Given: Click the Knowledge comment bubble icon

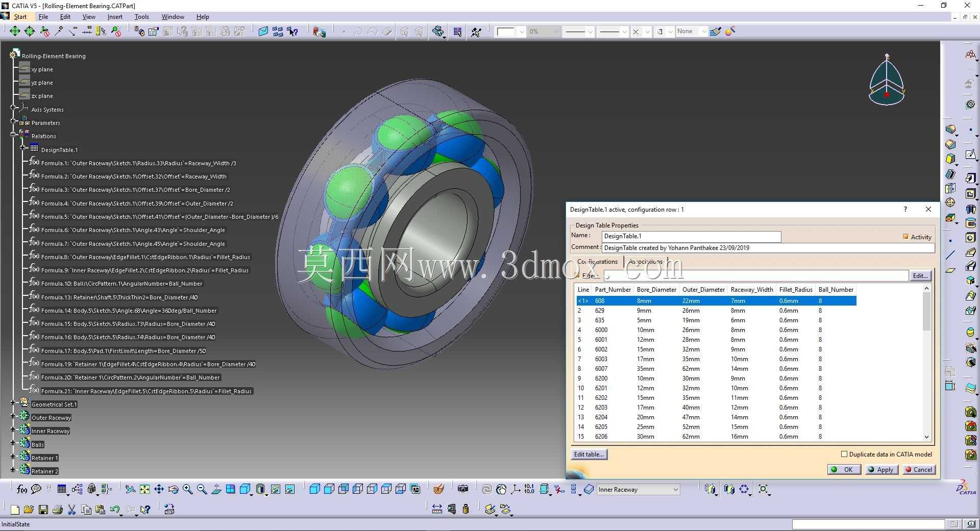Looking at the screenshot, I should (x=36, y=489).
